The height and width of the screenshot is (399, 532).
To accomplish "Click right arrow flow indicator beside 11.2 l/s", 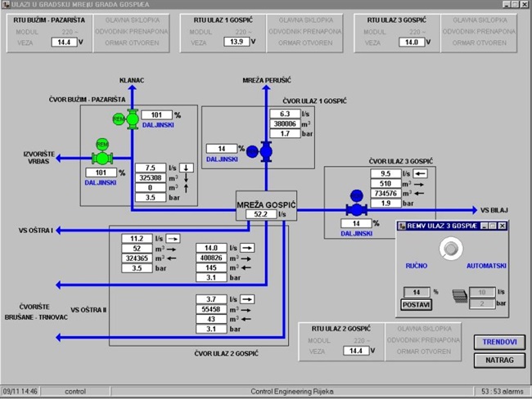I will click(173, 239).
